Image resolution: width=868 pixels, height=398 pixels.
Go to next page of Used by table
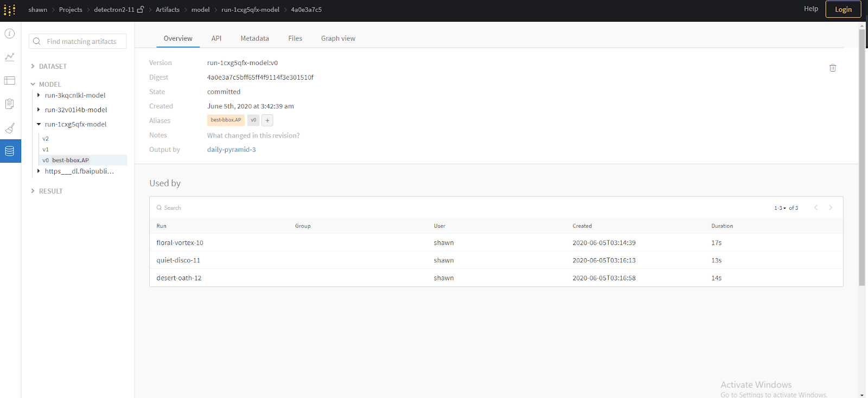(x=831, y=208)
